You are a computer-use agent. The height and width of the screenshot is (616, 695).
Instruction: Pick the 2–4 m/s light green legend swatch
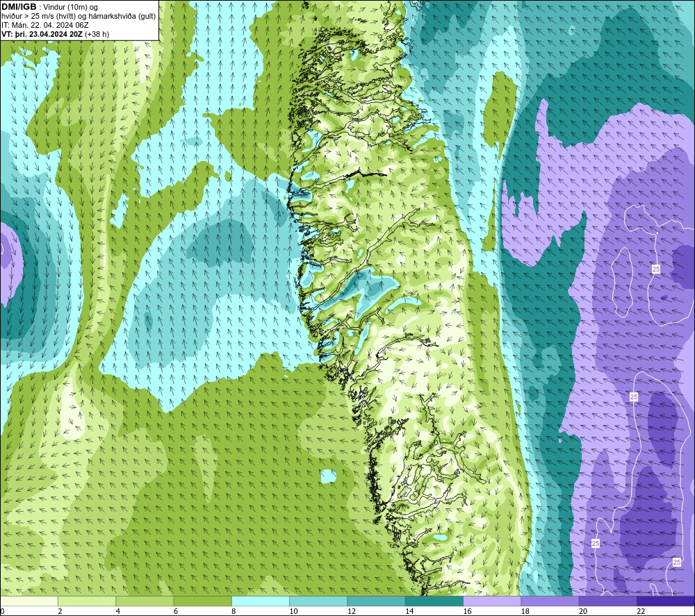(87, 601)
